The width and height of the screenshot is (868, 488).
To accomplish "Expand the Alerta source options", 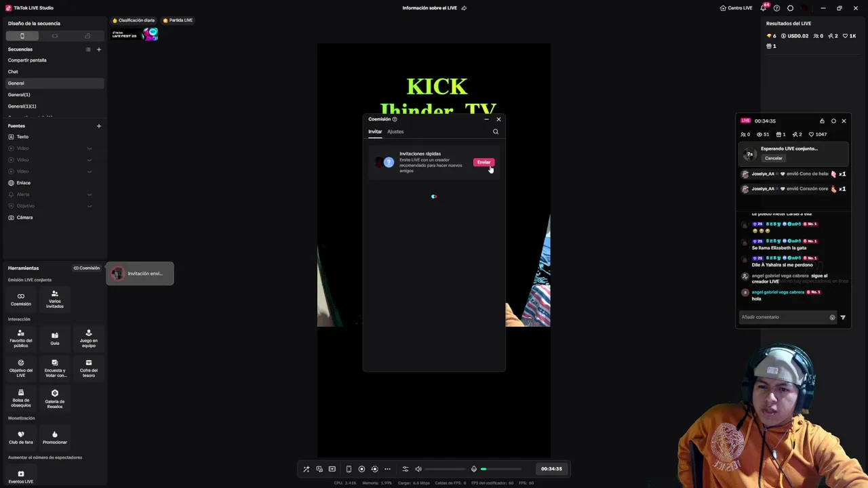I will pos(89,195).
